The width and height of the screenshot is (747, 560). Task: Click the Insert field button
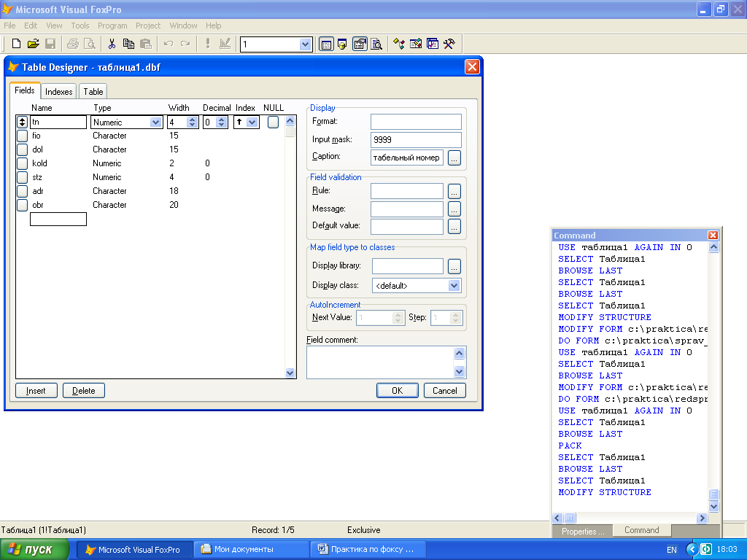(x=36, y=391)
